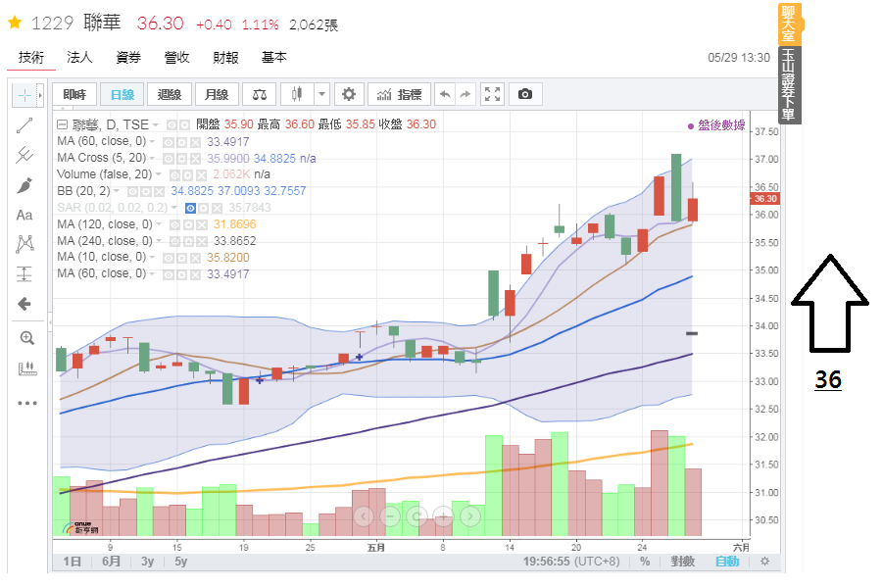
Task: Open the 資券 tab
Action: pyautogui.click(x=128, y=58)
